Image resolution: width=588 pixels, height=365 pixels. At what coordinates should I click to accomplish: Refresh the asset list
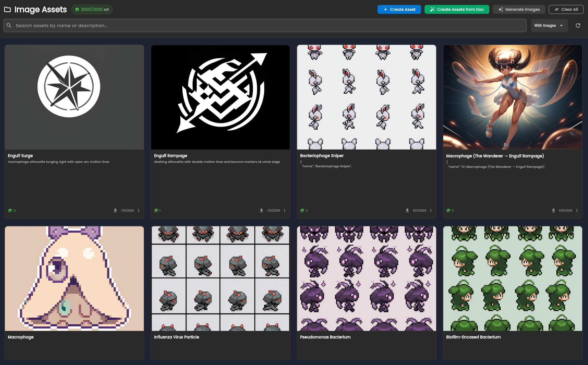[x=578, y=25]
